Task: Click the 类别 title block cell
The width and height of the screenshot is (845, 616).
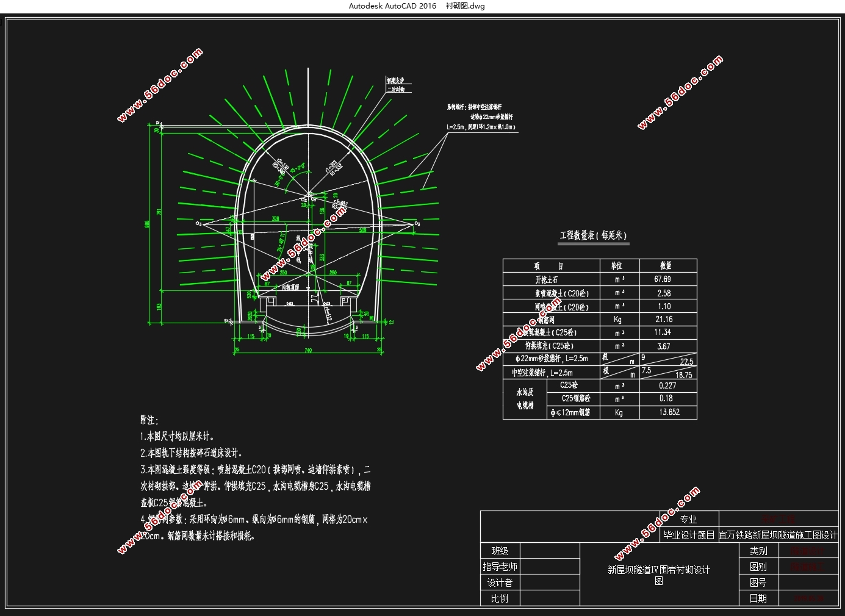Action: coord(758,551)
